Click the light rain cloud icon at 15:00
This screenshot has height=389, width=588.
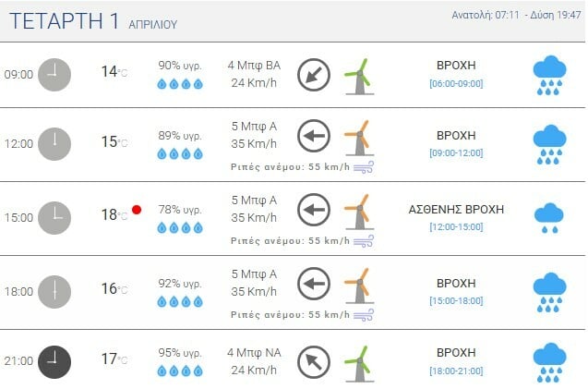click(549, 217)
